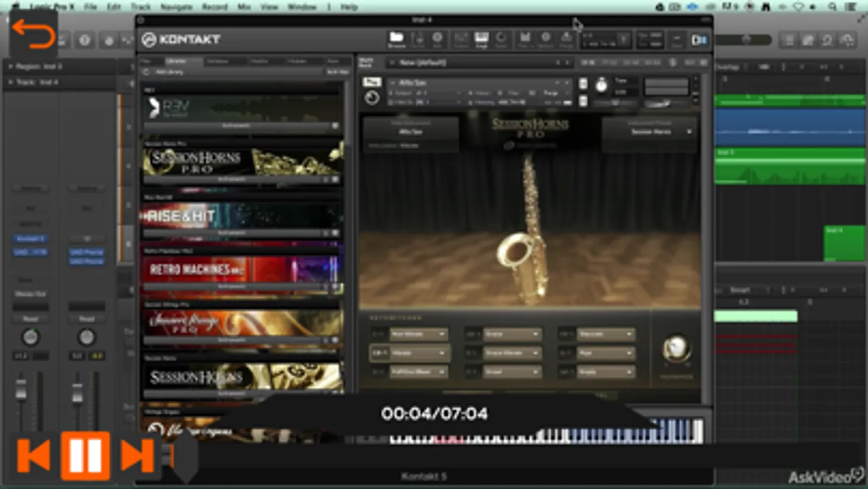Click the round knob beside the articulation dropdowns
Screen dimensions: 868x489
(x=676, y=348)
